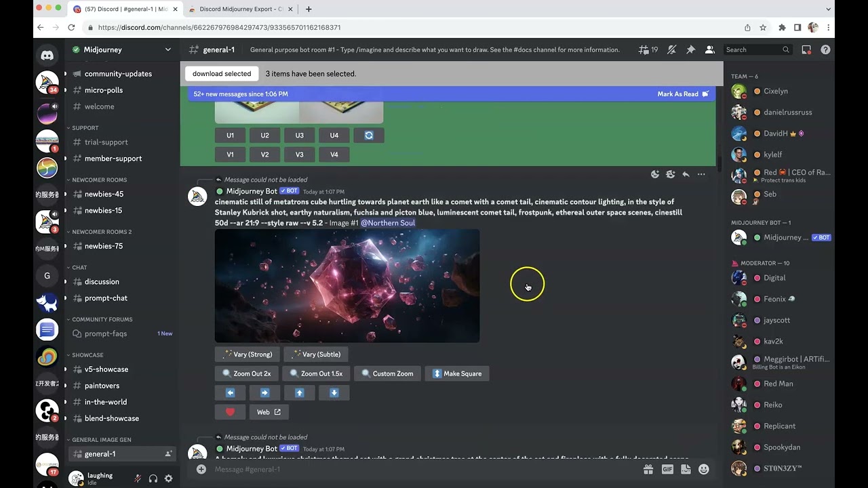Add reaction icon on hovered message
This screenshot has width=868, height=488.
pyautogui.click(x=655, y=174)
